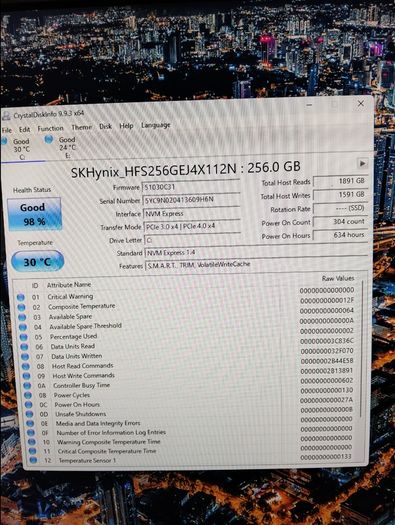This screenshot has height=525, width=395.
Task: Minimize the CrystalDiskInfo window
Action: tap(309, 105)
